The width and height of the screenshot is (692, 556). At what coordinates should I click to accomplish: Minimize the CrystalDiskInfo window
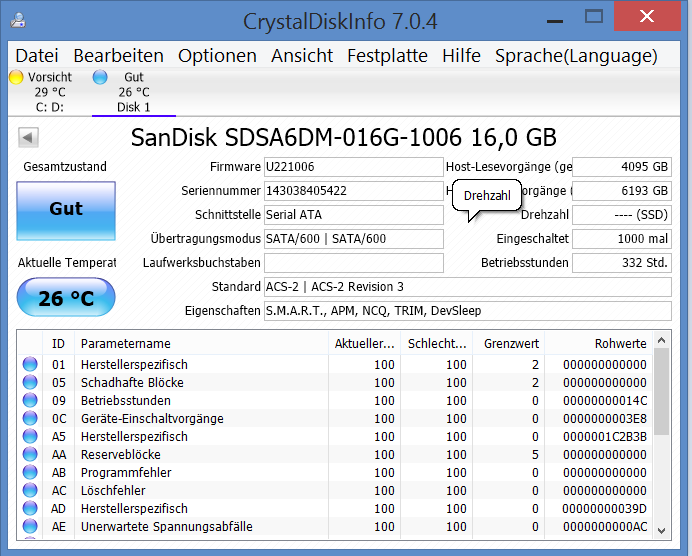pos(555,20)
